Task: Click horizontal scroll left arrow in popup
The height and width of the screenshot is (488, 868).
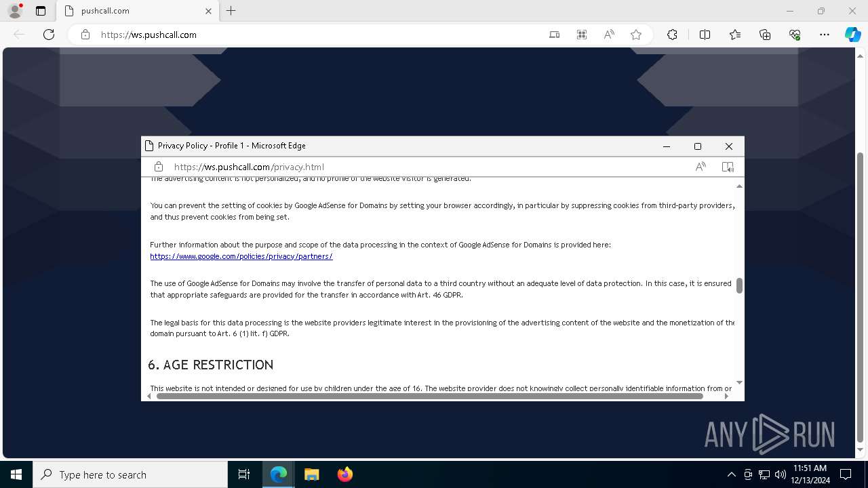Action: click(149, 396)
